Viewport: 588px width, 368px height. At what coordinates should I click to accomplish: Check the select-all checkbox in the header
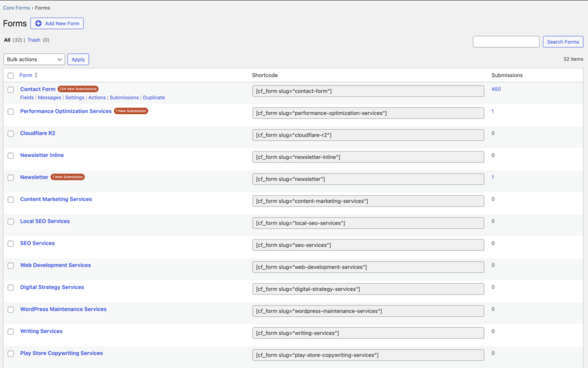(x=10, y=75)
